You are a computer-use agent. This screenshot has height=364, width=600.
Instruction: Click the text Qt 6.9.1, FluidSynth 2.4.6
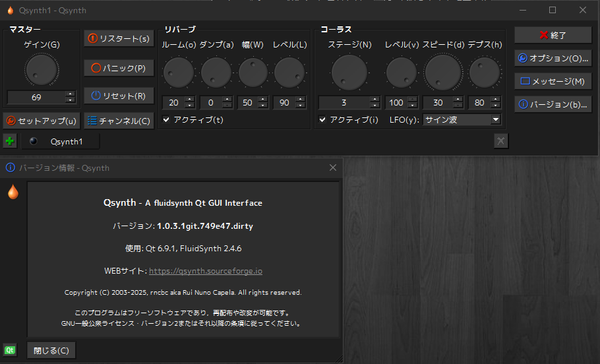point(194,249)
